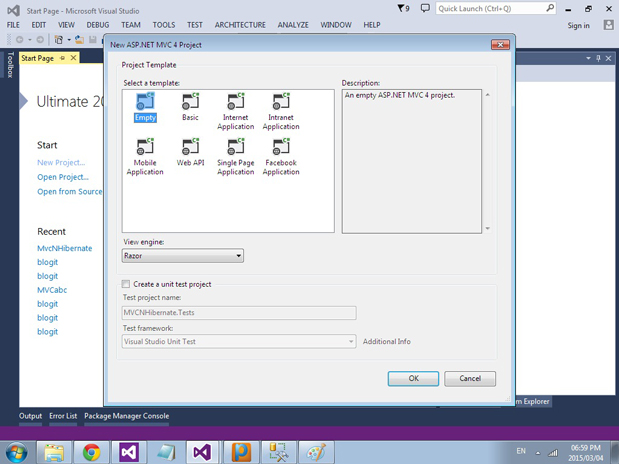Open the TOOLS menu
619x464 pixels.
pyautogui.click(x=164, y=25)
